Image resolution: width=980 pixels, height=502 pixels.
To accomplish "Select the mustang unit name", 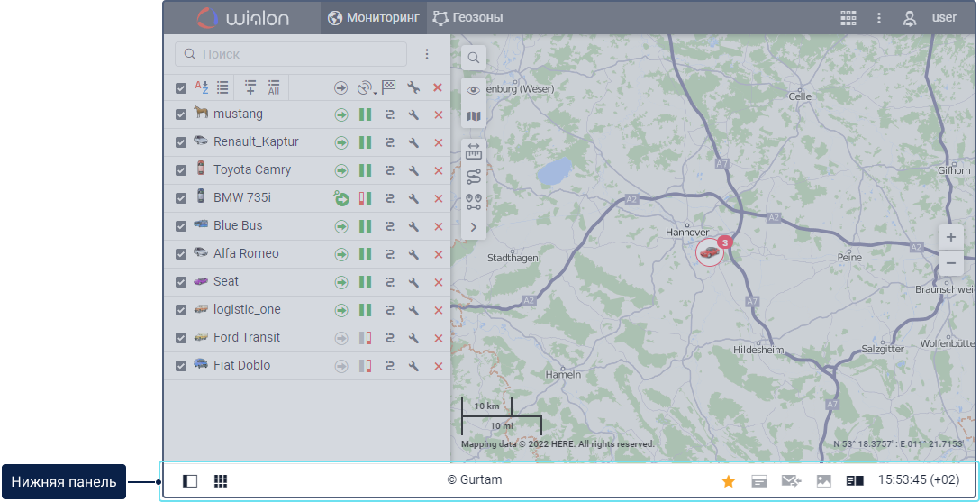I will click(238, 114).
